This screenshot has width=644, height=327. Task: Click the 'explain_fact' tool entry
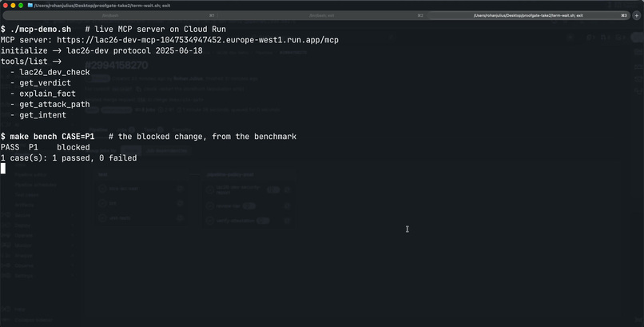coord(48,94)
